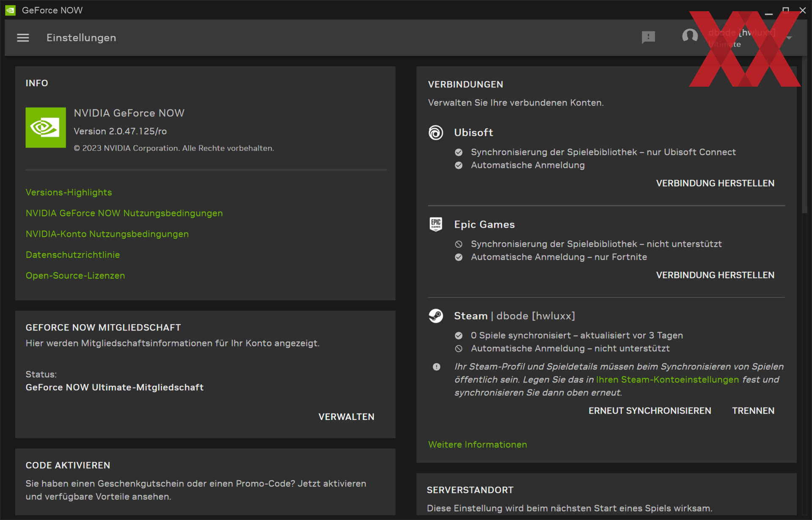This screenshot has width=812, height=520.
Task: Click the Ubisoft logo icon
Action: point(436,133)
